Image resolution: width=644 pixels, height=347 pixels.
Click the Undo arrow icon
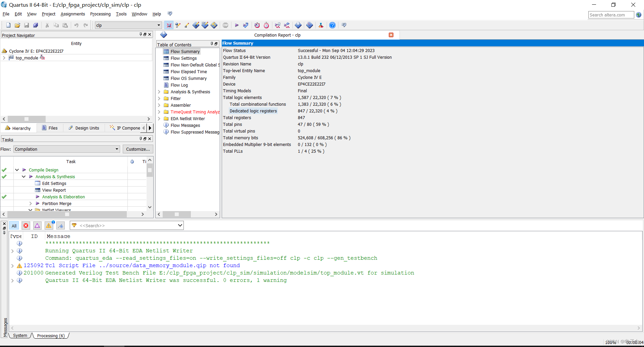pyautogui.click(x=76, y=25)
